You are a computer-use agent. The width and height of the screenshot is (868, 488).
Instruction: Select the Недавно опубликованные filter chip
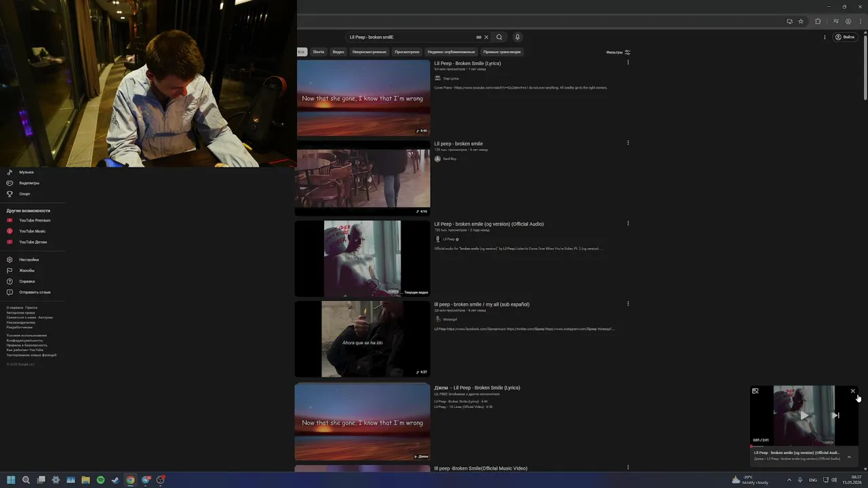451,52
